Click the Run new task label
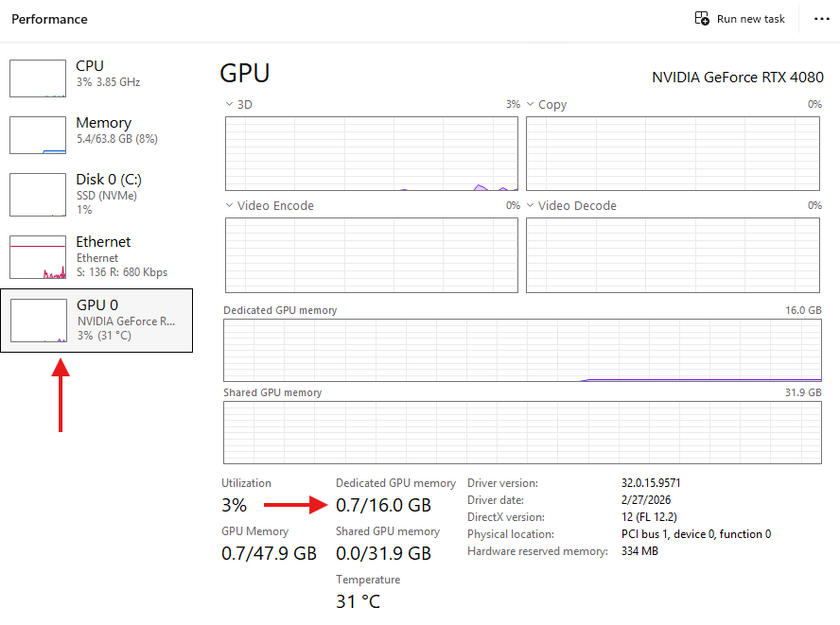The height and width of the screenshot is (625, 840). [751, 19]
